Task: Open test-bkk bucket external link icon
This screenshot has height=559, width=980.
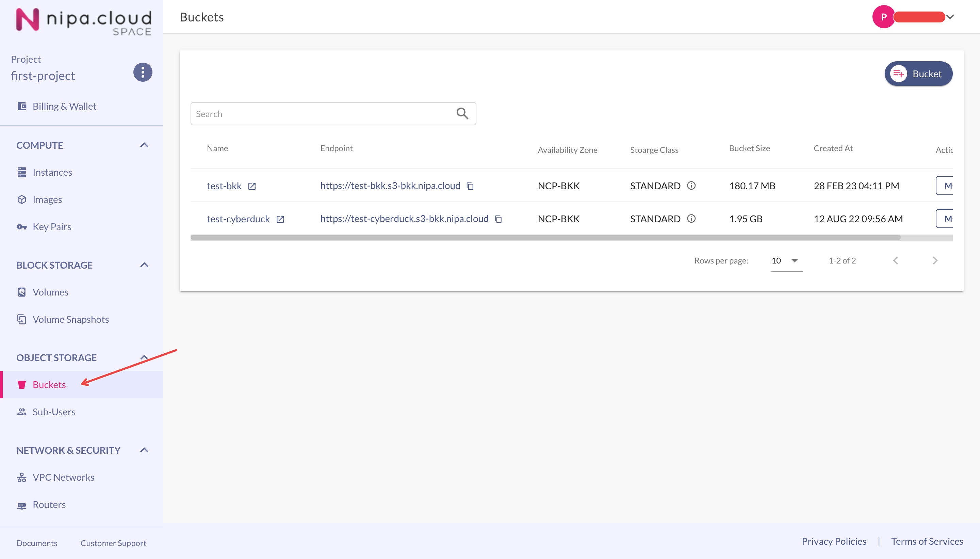Action: 252,186
